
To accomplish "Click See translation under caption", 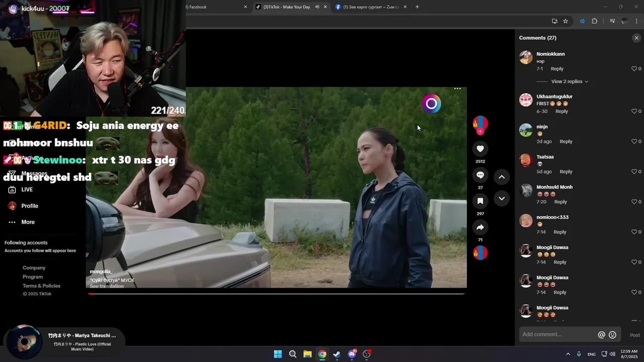I will 107,286.
